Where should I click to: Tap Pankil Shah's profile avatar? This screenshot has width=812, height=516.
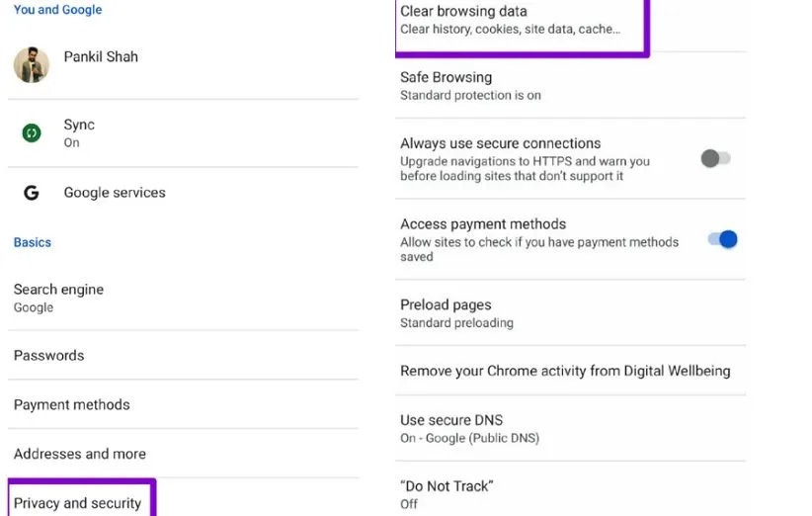point(32,65)
